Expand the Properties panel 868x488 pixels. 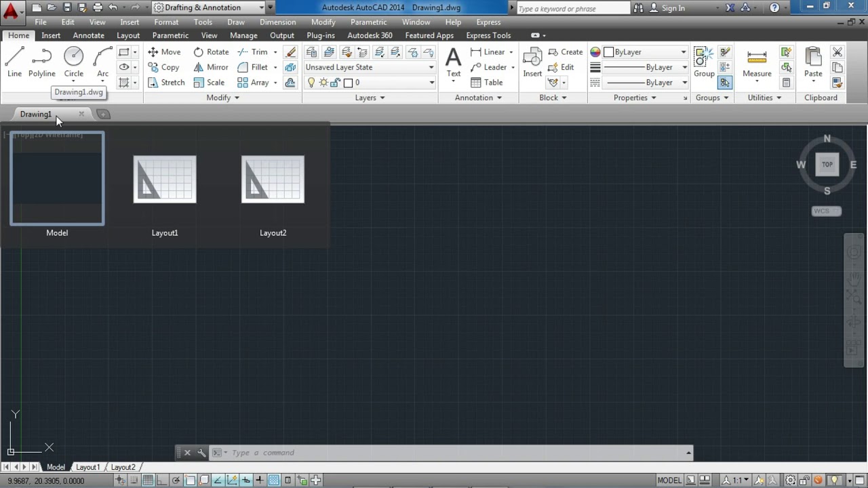[x=635, y=98]
